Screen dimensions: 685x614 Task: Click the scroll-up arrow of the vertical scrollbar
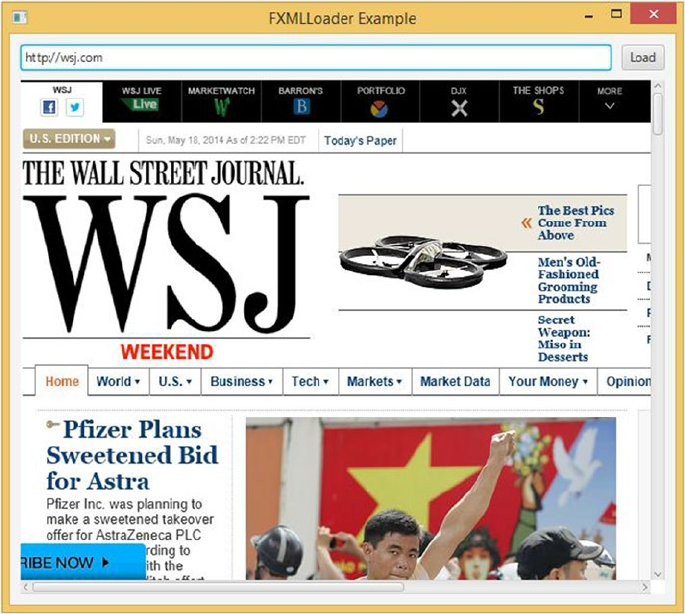(658, 86)
